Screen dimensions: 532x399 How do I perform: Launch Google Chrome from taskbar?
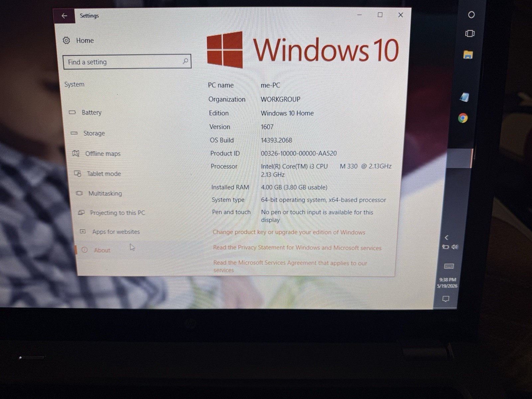[463, 118]
